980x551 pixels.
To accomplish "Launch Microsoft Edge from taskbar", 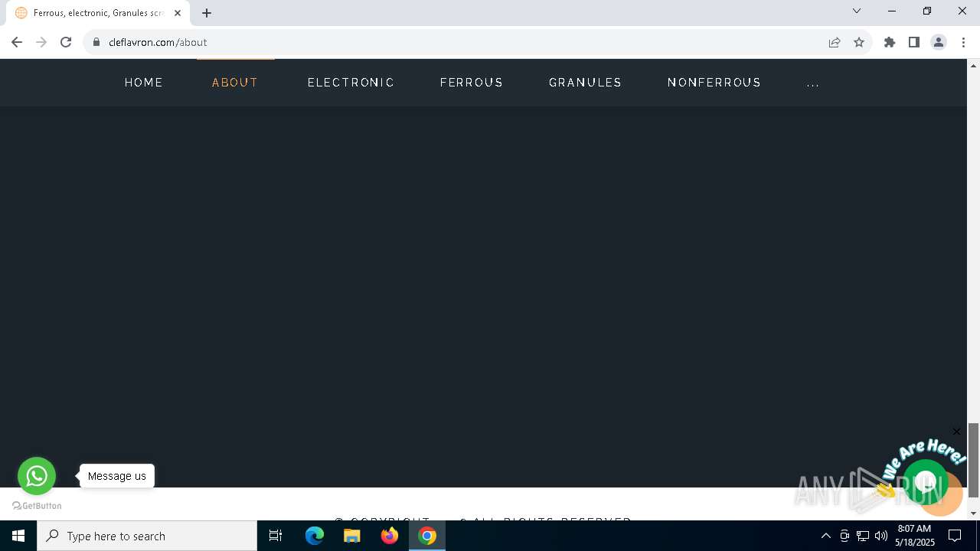I will (315, 536).
